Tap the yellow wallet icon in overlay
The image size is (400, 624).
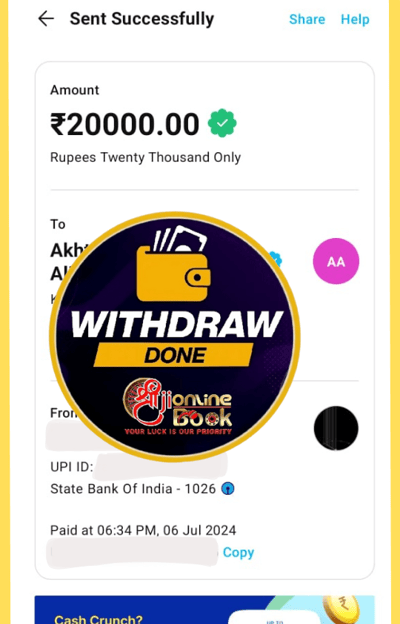click(x=173, y=265)
